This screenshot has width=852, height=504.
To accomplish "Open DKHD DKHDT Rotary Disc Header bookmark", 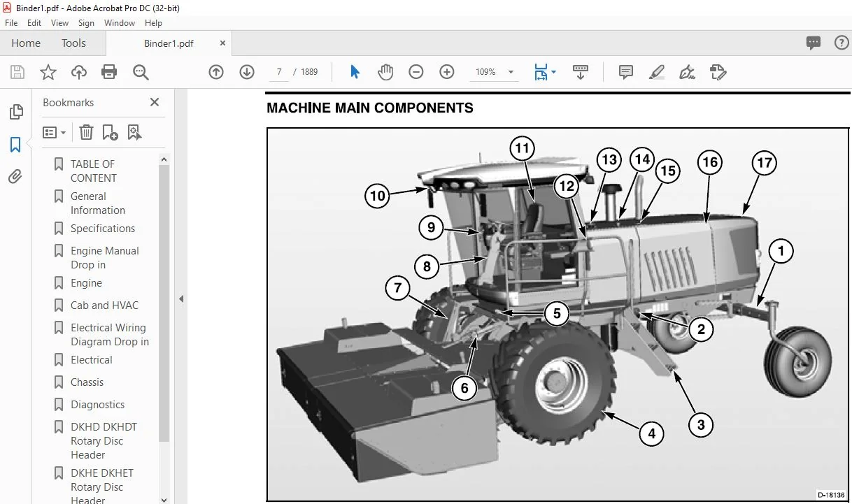I will (x=104, y=441).
